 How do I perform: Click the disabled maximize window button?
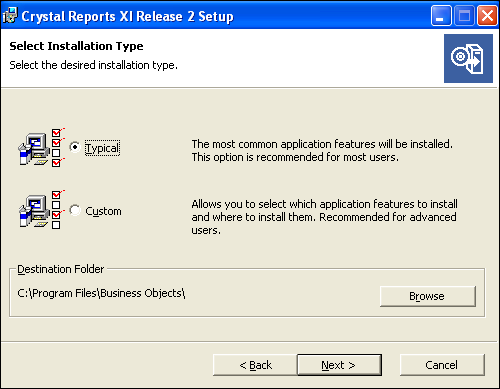point(464,16)
